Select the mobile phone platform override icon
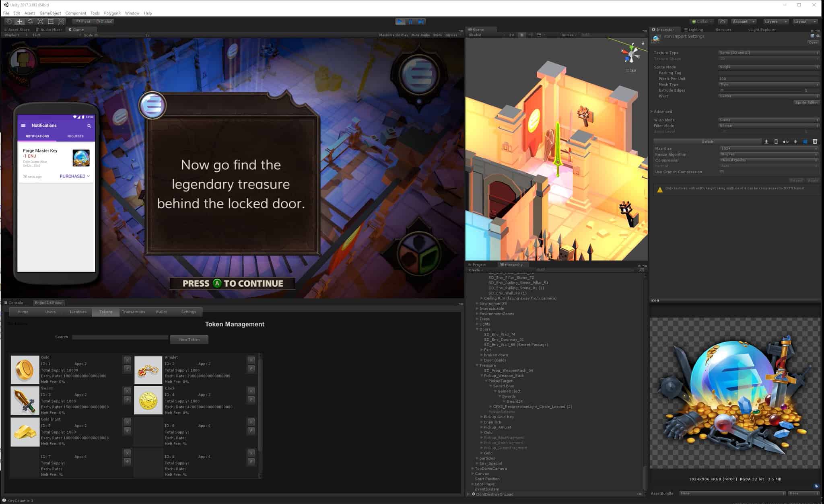The height and width of the screenshot is (504, 824). tap(776, 142)
